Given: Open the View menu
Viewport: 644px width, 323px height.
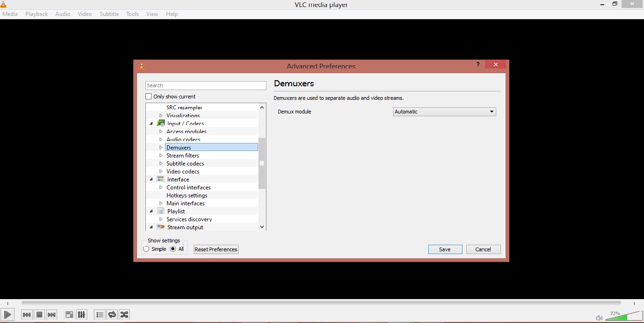Looking at the screenshot, I should (152, 14).
